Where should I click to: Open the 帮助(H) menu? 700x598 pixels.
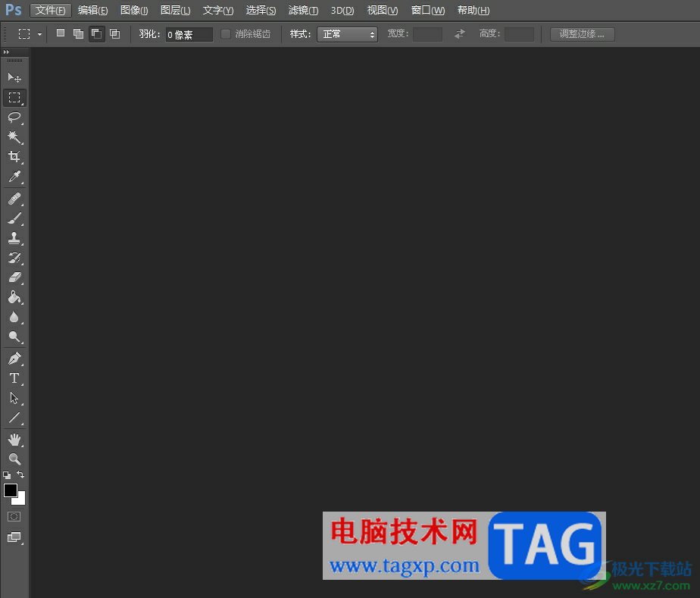click(473, 11)
